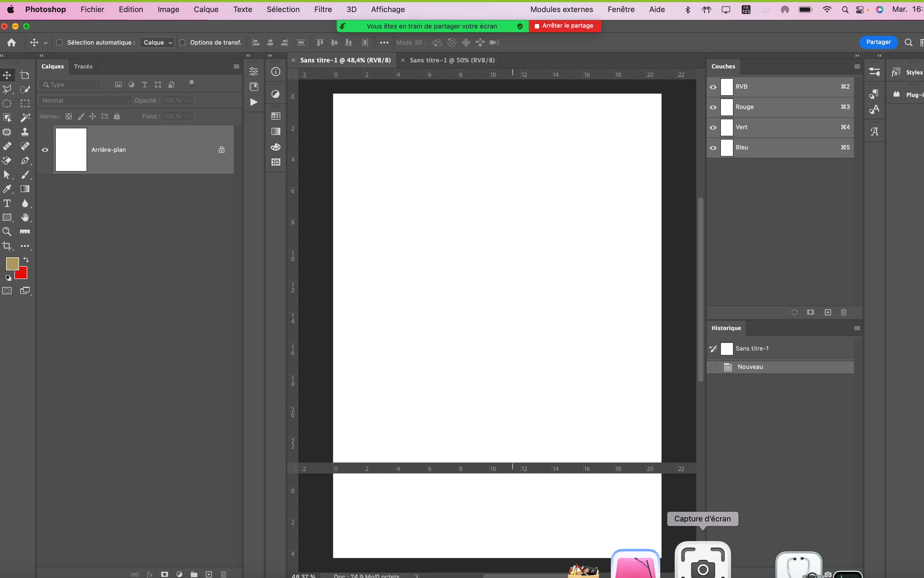Select the Zoom magnifier tool
This screenshot has height=578, width=924.
coord(7,232)
